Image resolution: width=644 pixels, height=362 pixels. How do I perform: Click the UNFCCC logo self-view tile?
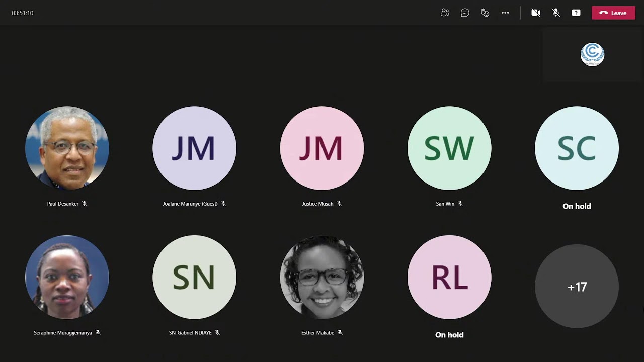click(x=592, y=54)
